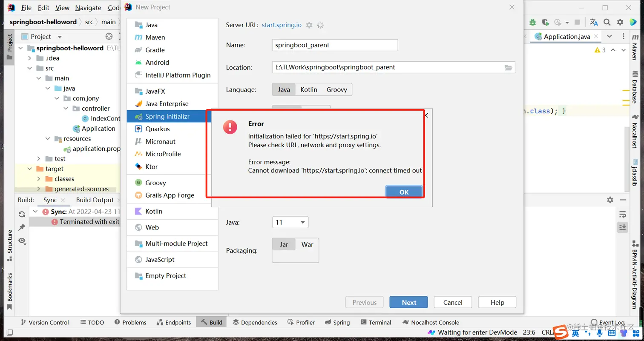Click the reload sync icon in Build panel
Viewport: 644px width, 341px height.
pos(22,214)
